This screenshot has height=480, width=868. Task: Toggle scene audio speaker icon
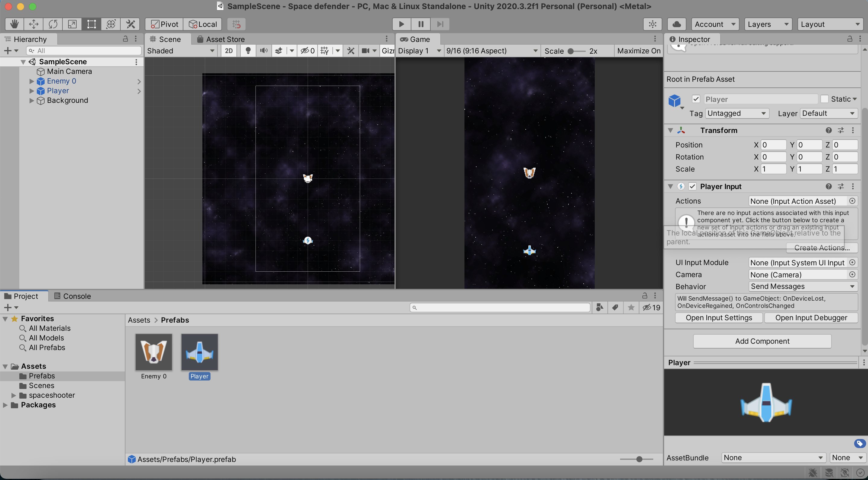click(x=264, y=51)
